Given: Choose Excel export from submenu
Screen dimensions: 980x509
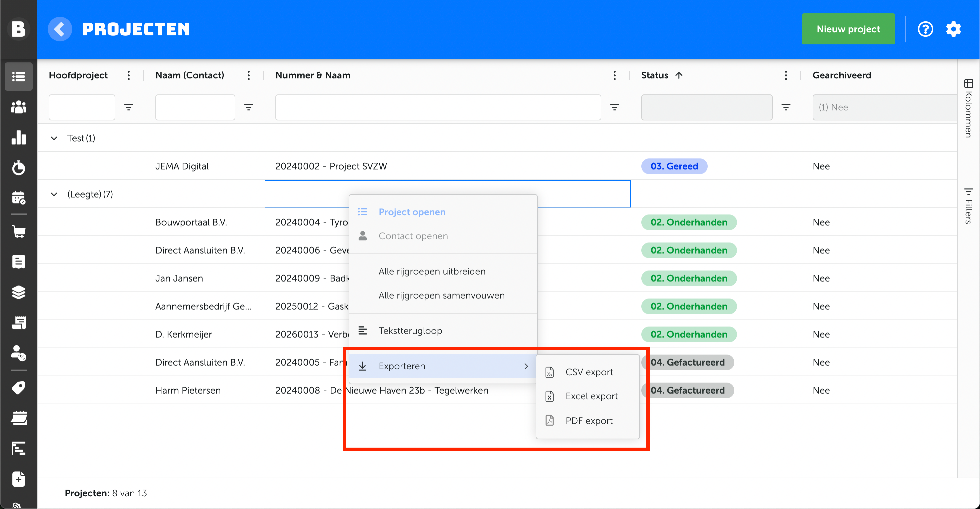Looking at the screenshot, I should coord(587,396).
